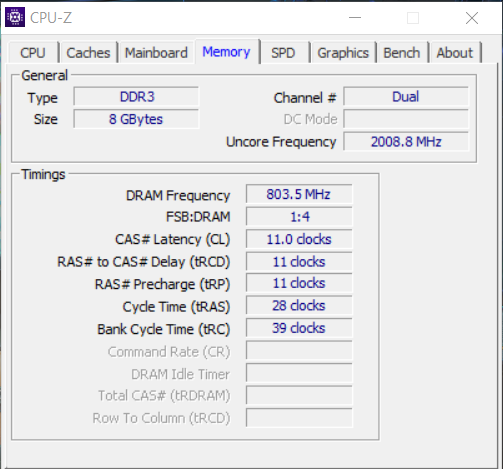
Task: Click the tRC value 39 clocks
Action: [299, 328]
